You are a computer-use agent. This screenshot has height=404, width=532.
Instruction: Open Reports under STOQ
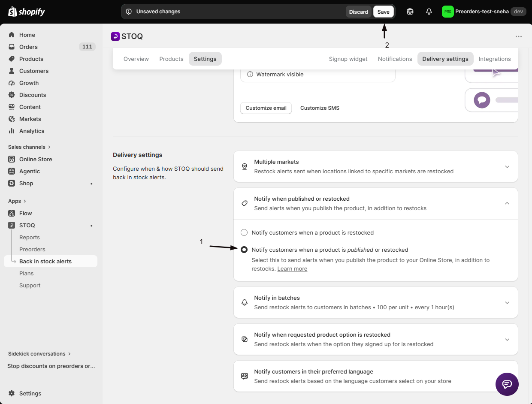(x=30, y=237)
